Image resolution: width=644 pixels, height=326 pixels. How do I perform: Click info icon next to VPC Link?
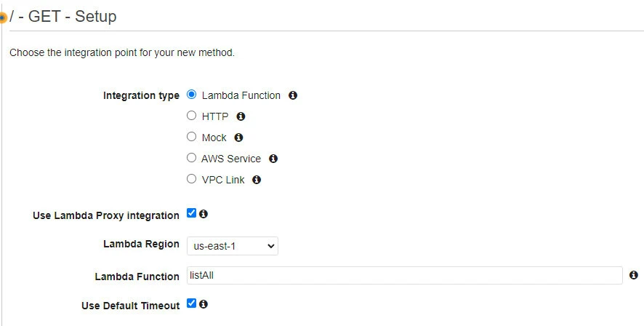(x=257, y=179)
